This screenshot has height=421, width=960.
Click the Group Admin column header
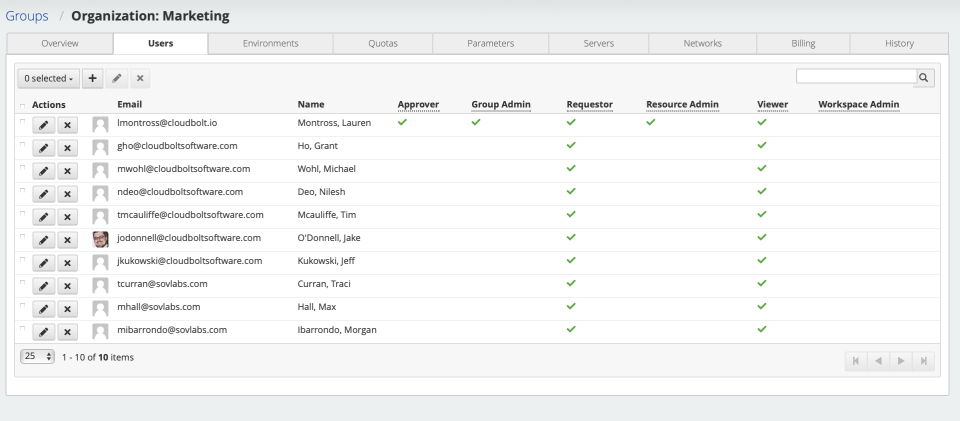tap(500, 104)
